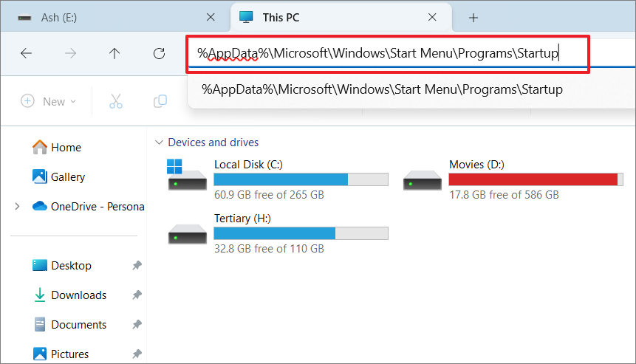
Task: Expand the OneDrive tree node
Action: point(17,206)
